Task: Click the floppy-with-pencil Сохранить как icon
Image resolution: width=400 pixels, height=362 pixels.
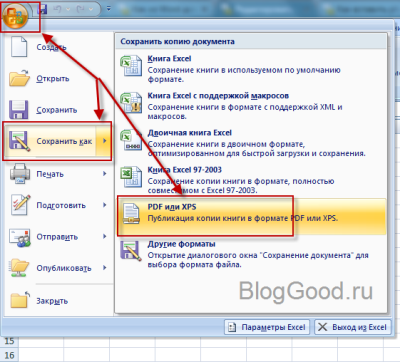Action: (19, 141)
